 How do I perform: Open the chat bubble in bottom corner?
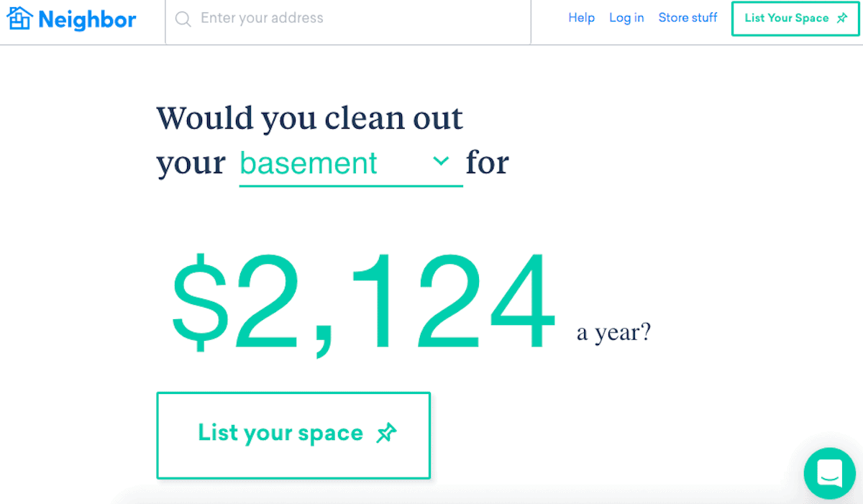click(829, 474)
